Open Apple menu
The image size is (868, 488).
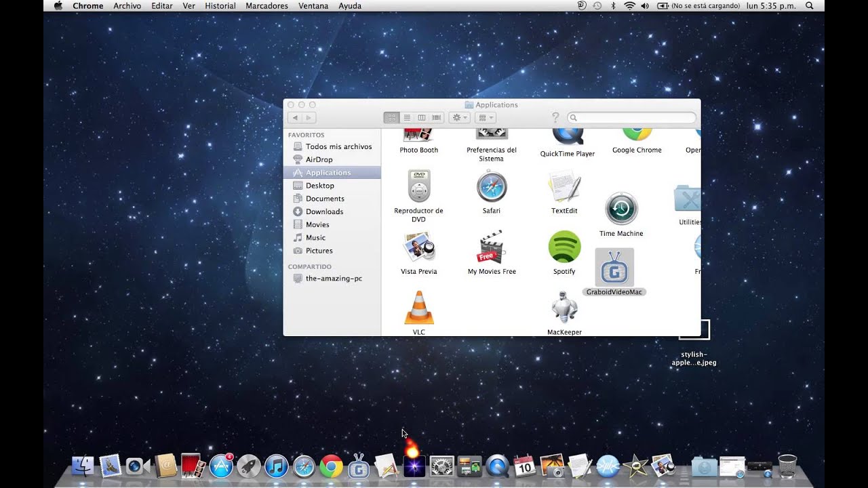coord(58,5)
